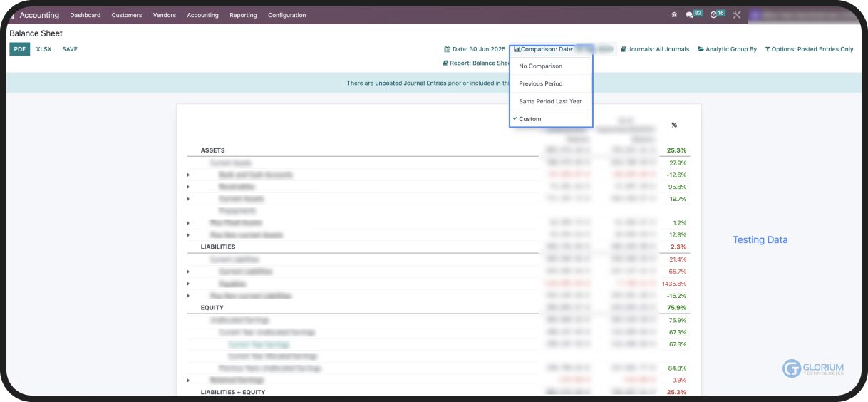Click the PDF export button
Image resolution: width=868 pixels, height=402 pixels.
coord(20,49)
